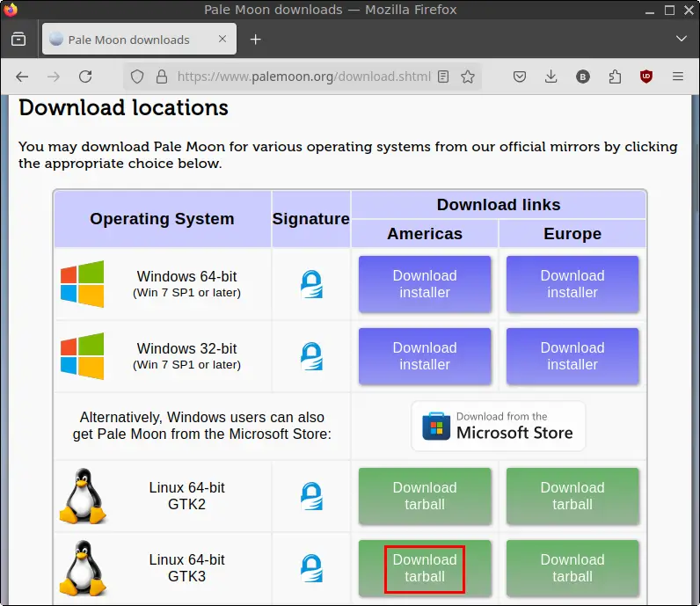Open the uBlock Origin shield icon
This screenshot has height=606, width=700.
click(x=646, y=77)
